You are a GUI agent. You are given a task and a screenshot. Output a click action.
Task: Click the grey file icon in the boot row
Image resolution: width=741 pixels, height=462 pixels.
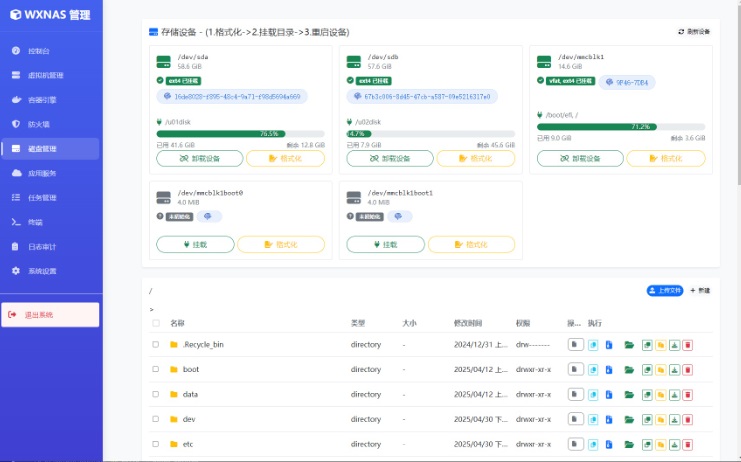click(x=575, y=369)
